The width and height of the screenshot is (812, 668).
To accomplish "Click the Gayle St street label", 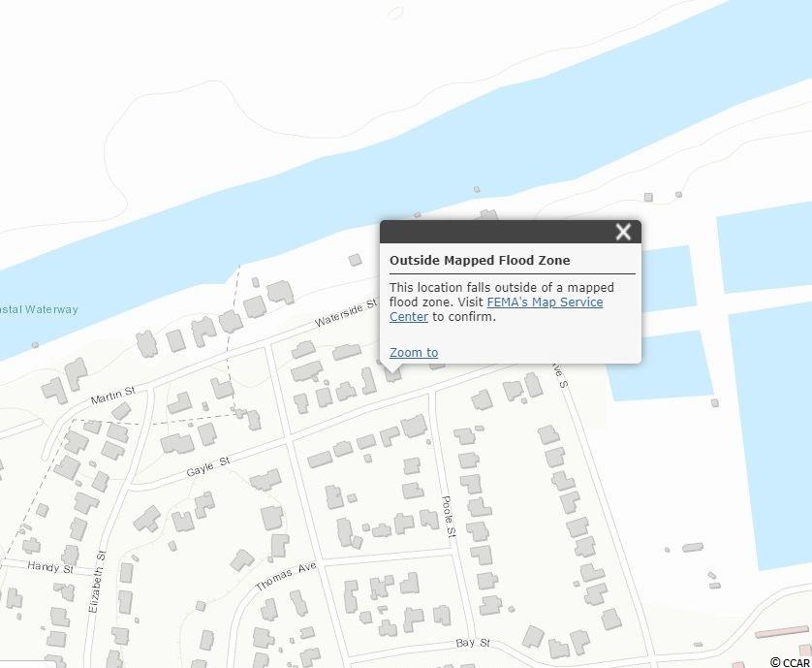I will point(207,467).
